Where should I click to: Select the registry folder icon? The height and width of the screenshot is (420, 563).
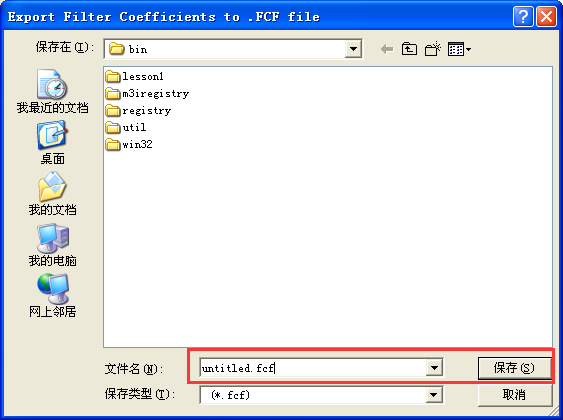point(113,111)
